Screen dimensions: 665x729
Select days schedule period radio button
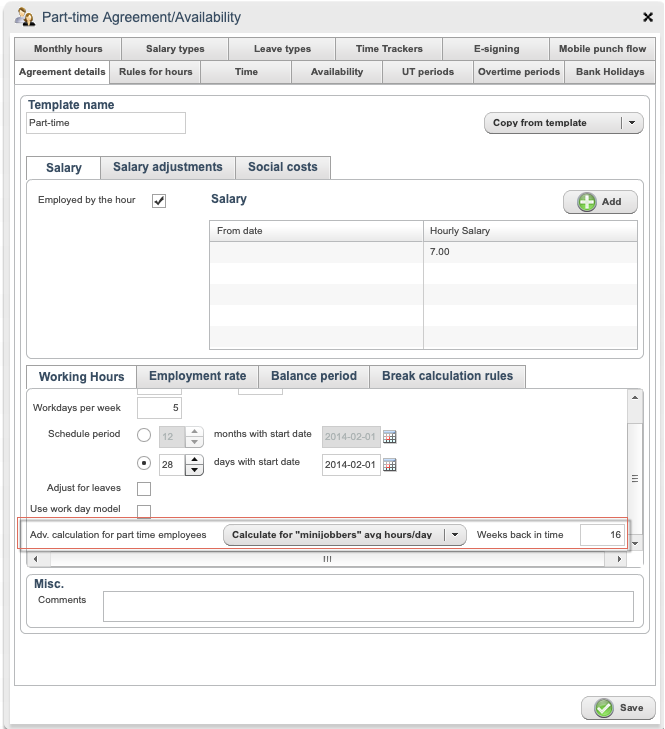[x=144, y=463]
